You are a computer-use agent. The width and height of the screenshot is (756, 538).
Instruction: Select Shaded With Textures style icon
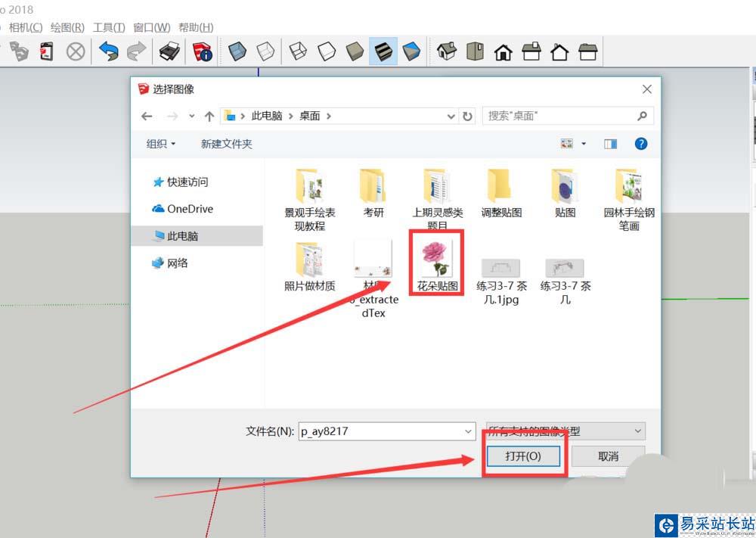(383, 51)
